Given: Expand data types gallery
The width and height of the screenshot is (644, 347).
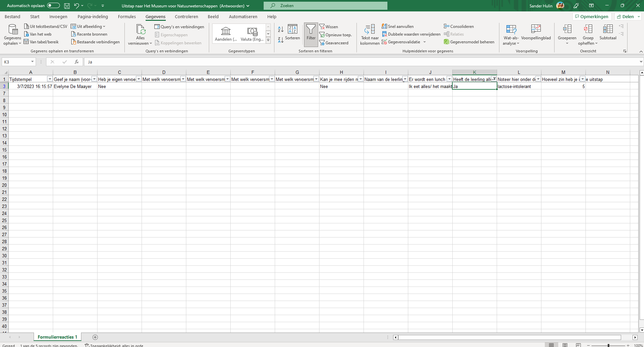Looking at the screenshot, I should click(268, 40).
